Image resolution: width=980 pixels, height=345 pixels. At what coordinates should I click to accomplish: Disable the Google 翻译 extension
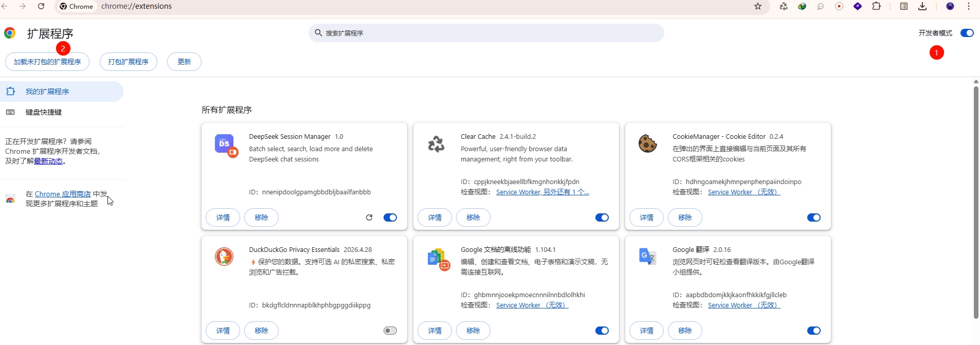point(814,331)
